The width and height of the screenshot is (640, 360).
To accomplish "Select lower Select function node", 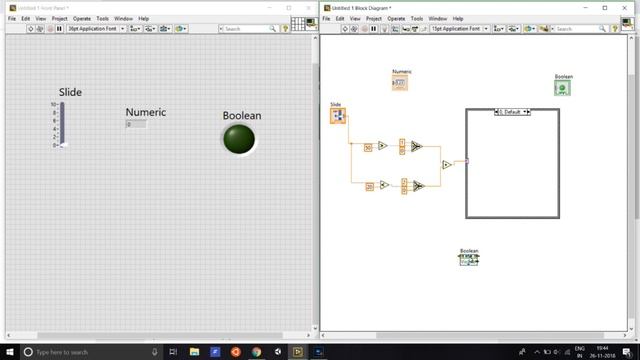I will [x=418, y=186].
